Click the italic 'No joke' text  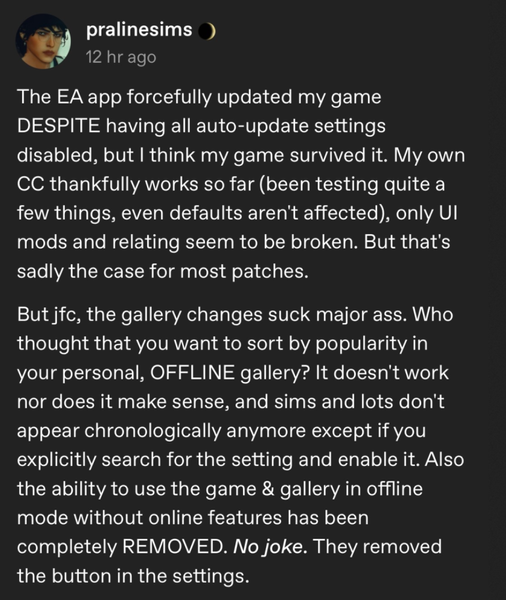coord(269,546)
